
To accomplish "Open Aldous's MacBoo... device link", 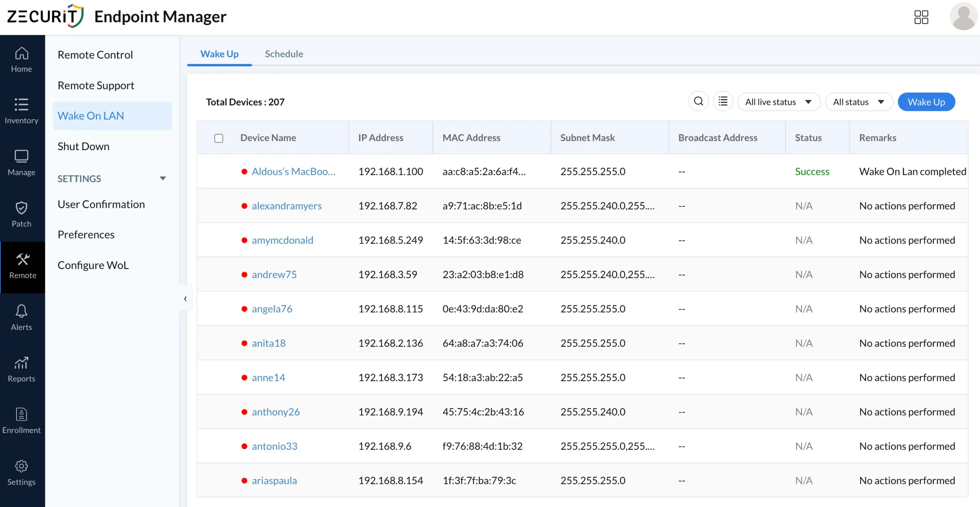I will [293, 171].
